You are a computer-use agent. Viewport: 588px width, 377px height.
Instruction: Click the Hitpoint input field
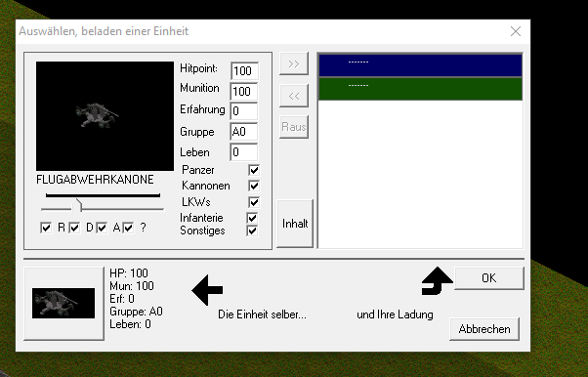(x=244, y=71)
